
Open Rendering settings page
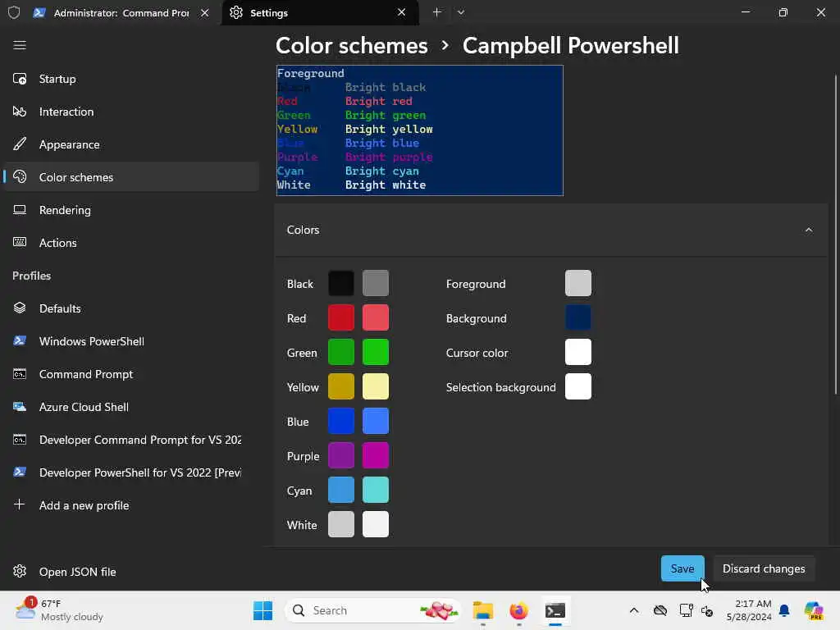(131, 209)
